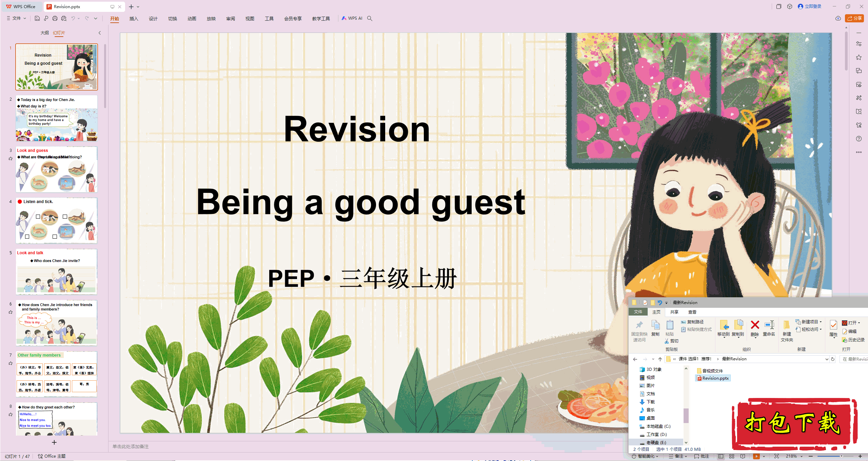Click undo icon in Explorer title bar

coord(659,303)
